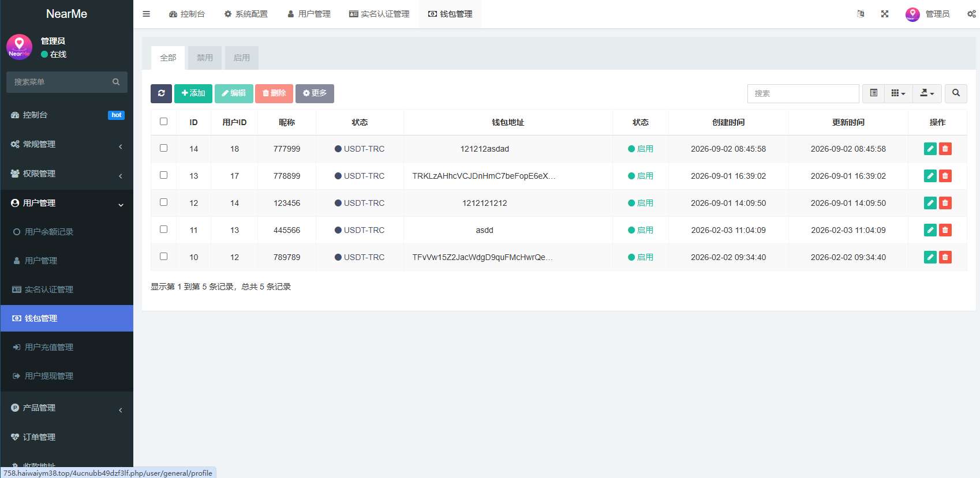This screenshot has height=478, width=980.
Task: Expand the 常规管理 sidebar menu
Action: click(x=67, y=145)
